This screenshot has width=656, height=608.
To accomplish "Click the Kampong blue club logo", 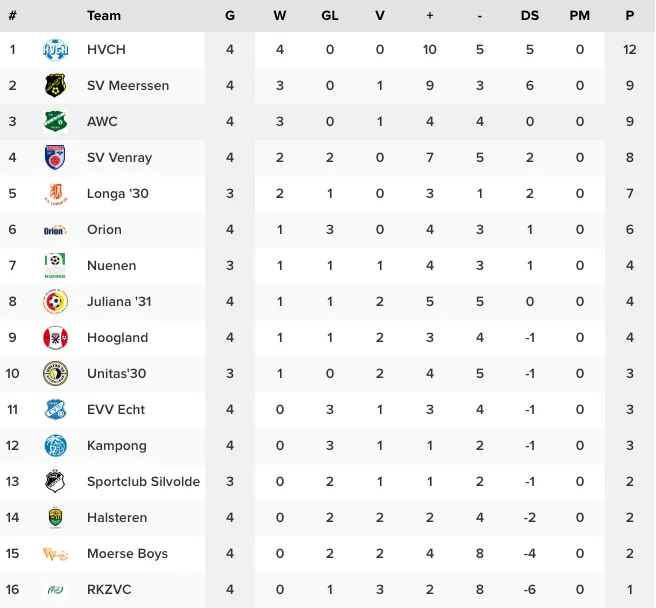I will pos(55,446).
